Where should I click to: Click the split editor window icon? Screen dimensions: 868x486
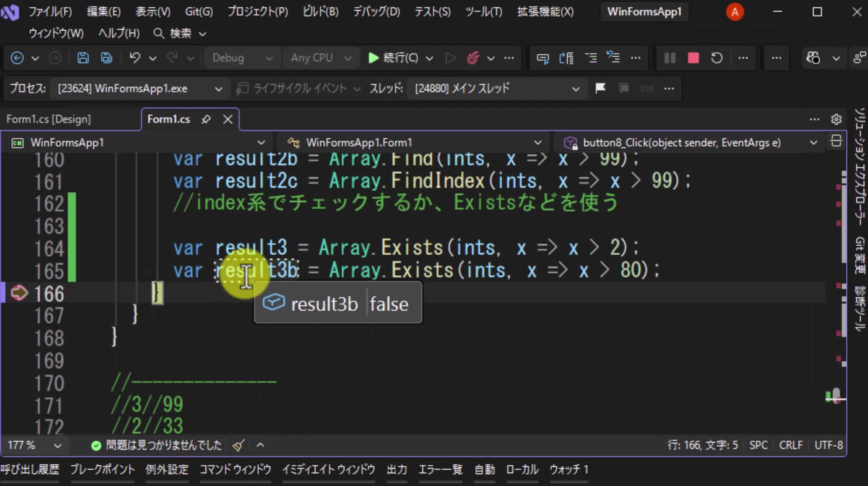pyautogui.click(x=836, y=141)
